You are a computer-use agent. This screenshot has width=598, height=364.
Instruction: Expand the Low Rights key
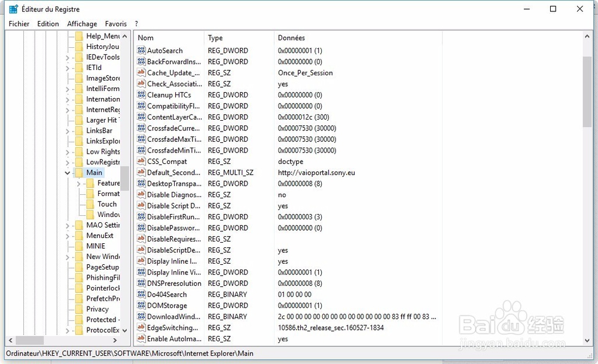click(x=68, y=152)
